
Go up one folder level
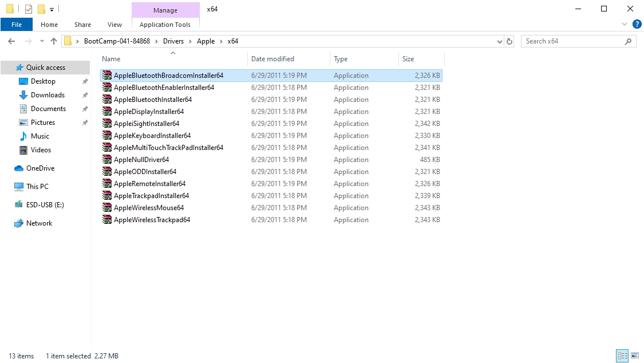[54, 41]
